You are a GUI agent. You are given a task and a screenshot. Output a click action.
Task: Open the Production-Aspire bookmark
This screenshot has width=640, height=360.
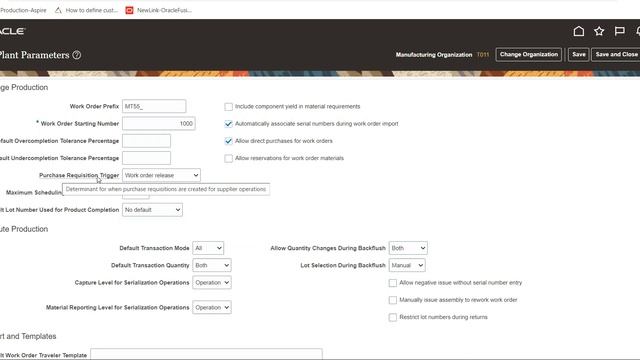click(23, 10)
